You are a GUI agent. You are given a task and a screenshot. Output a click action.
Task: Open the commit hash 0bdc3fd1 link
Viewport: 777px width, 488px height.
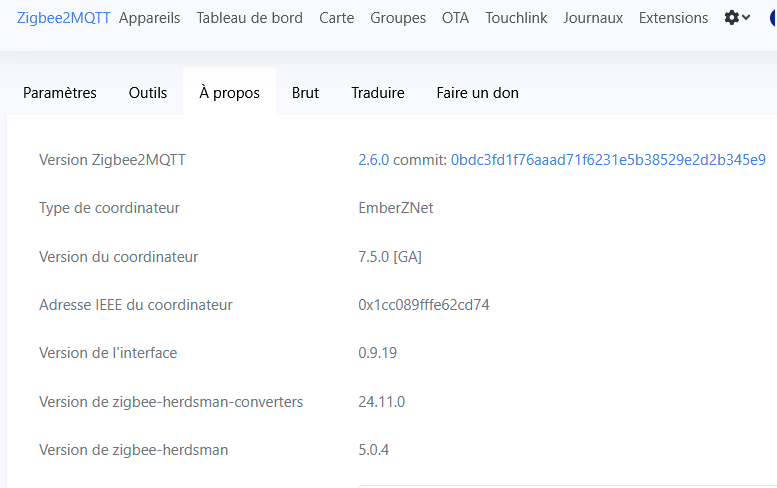coord(609,160)
